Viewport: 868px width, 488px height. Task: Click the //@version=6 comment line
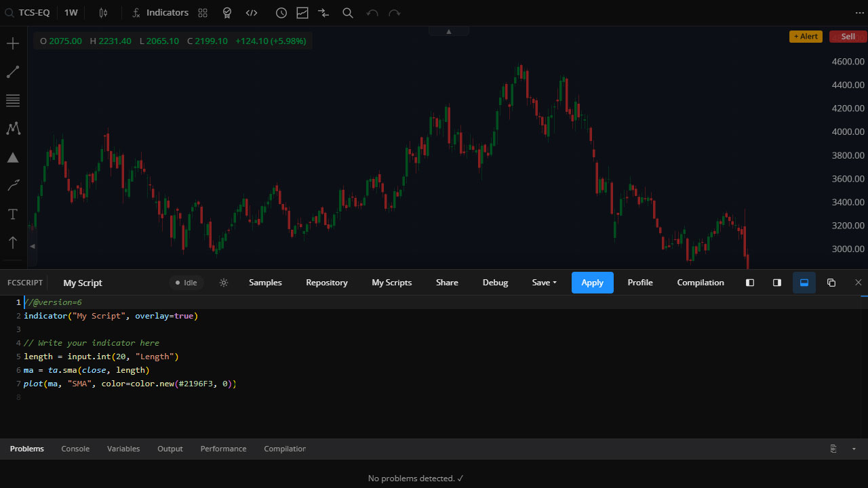coord(53,302)
